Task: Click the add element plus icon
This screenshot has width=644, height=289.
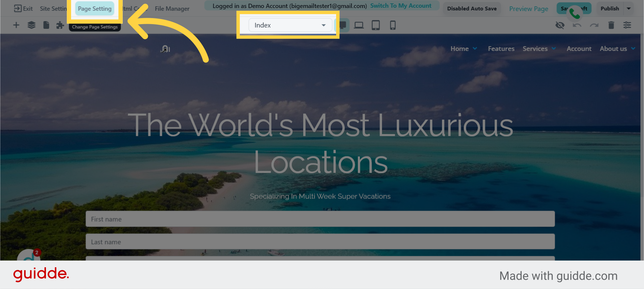Action: coord(16,25)
